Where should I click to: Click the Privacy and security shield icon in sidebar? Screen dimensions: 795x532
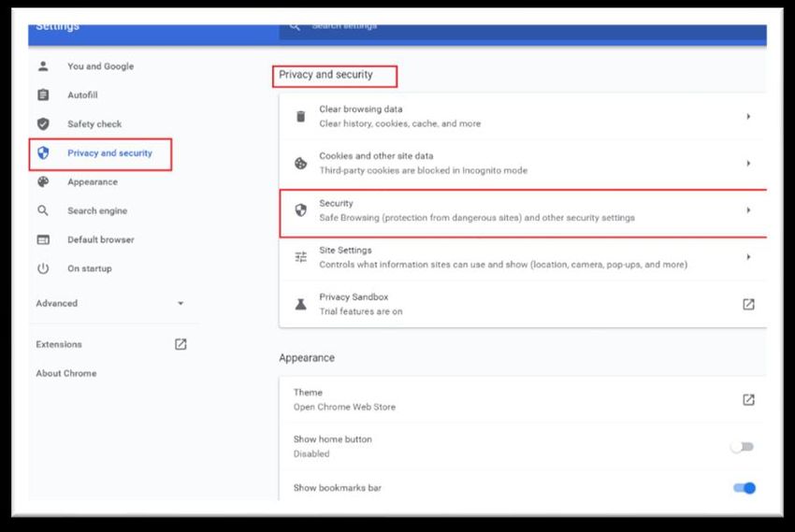(43, 152)
